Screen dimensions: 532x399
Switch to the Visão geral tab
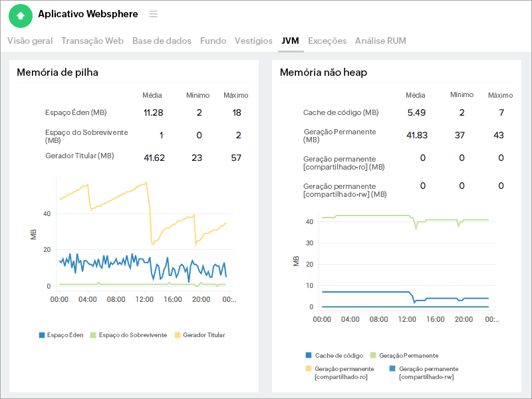(x=30, y=41)
